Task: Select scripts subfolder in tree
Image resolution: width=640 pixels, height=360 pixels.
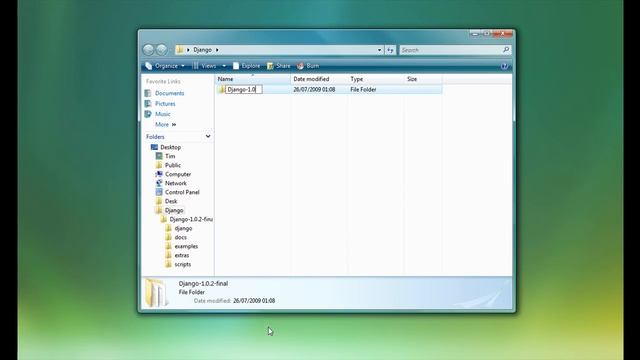Action: [x=182, y=264]
